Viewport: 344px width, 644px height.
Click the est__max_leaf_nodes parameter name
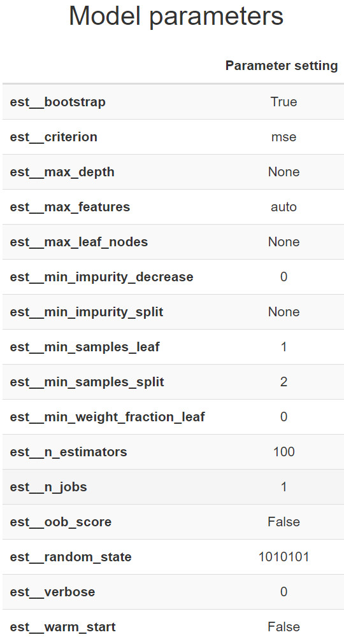point(79,242)
